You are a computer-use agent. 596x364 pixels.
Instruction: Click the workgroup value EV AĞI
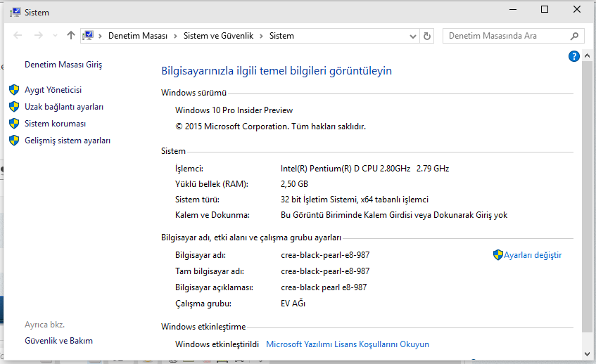coord(293,304)
